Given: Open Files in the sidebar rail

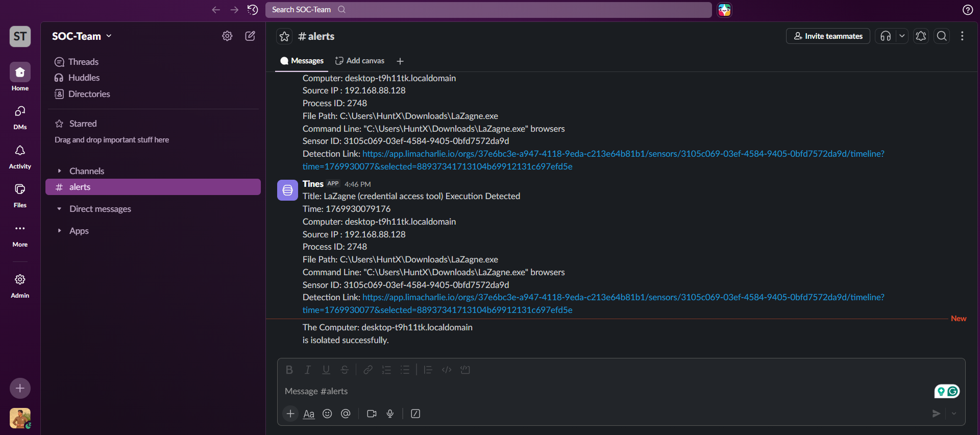Looking at the screenshot, I should pyautogui.click(x=20, y=195).
